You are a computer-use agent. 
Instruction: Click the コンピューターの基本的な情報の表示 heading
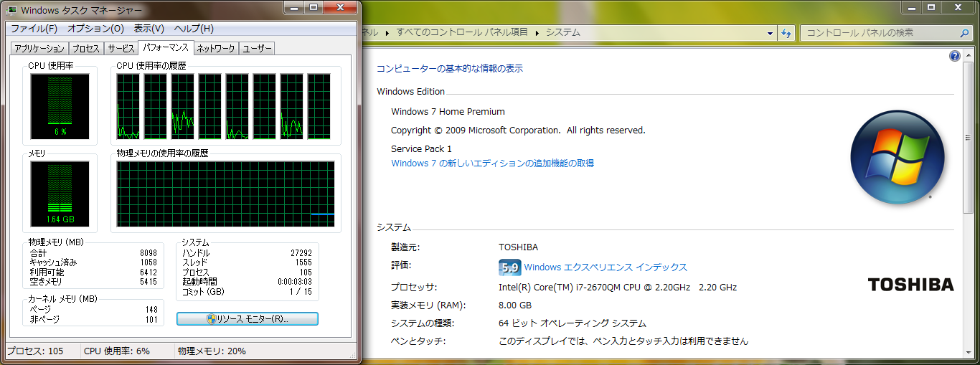(450, 69)
